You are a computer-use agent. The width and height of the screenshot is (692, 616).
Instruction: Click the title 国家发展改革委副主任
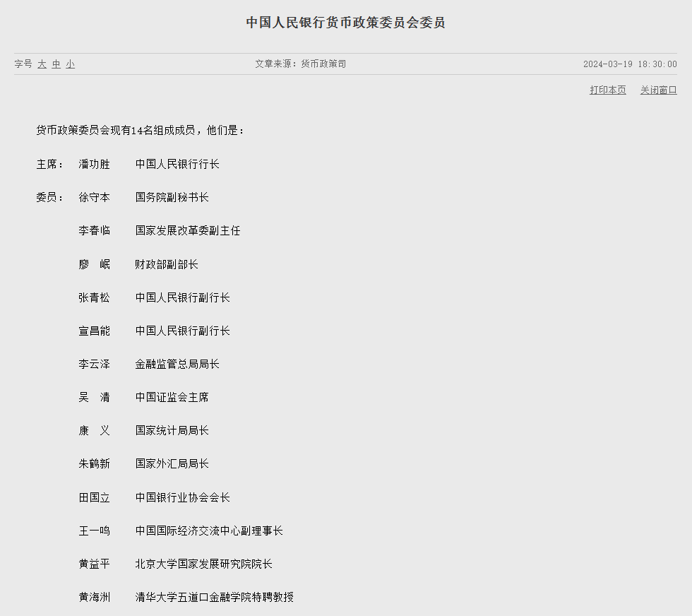(x=188, y=230)
